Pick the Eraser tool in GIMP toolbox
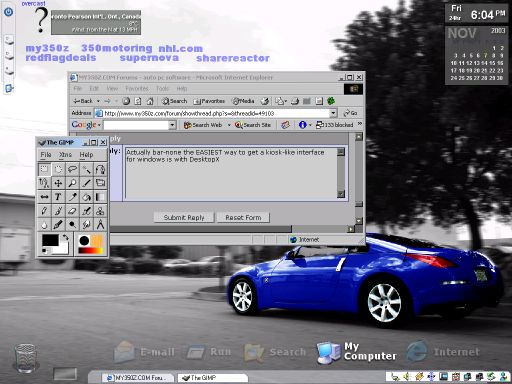Viewport: 512px width, 384px height. pos(72,211)
